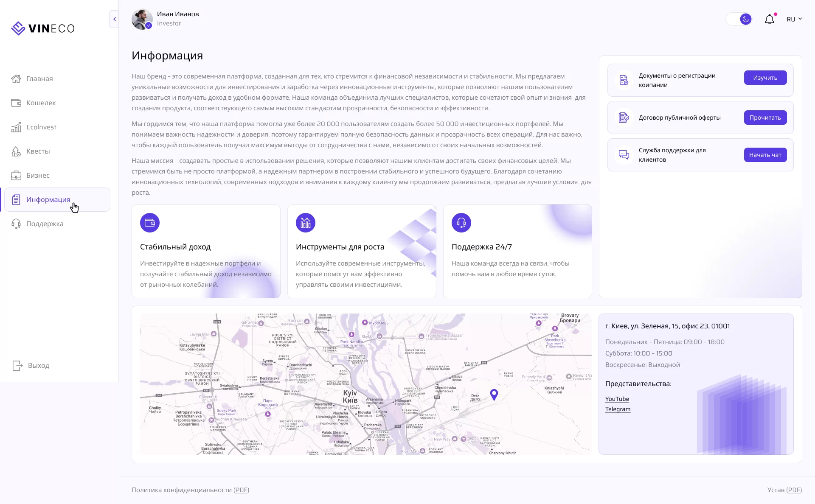Click the EcoInvest chart icon
This screenshot has height=504, width=815.
tap(16, 127)
